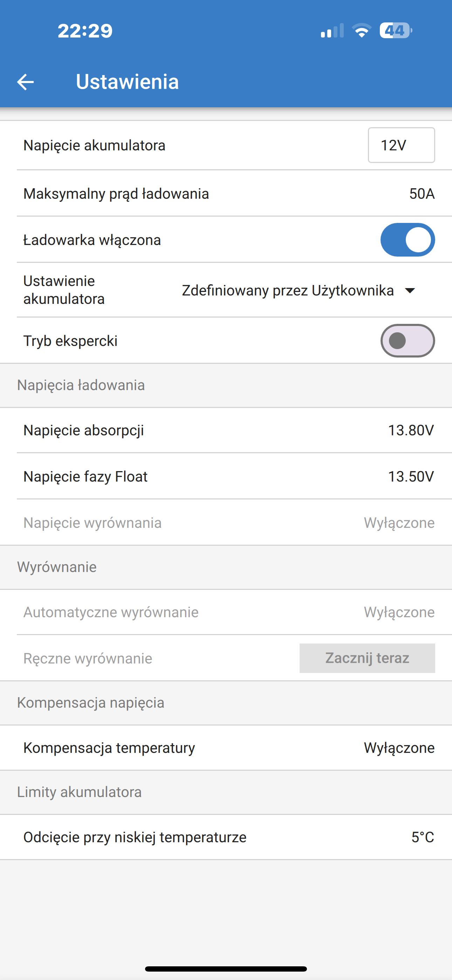Tap the cellular signal bars icon

332,31
